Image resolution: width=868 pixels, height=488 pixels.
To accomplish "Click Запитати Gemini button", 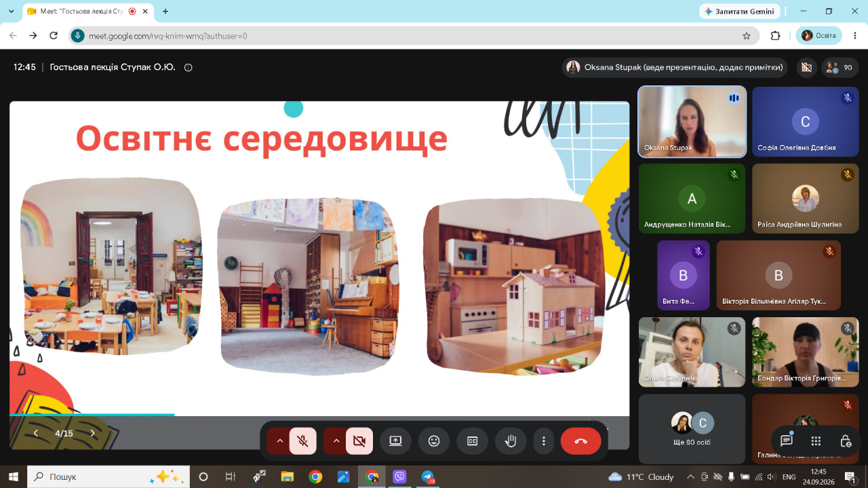I will click(x=739, y=12).
